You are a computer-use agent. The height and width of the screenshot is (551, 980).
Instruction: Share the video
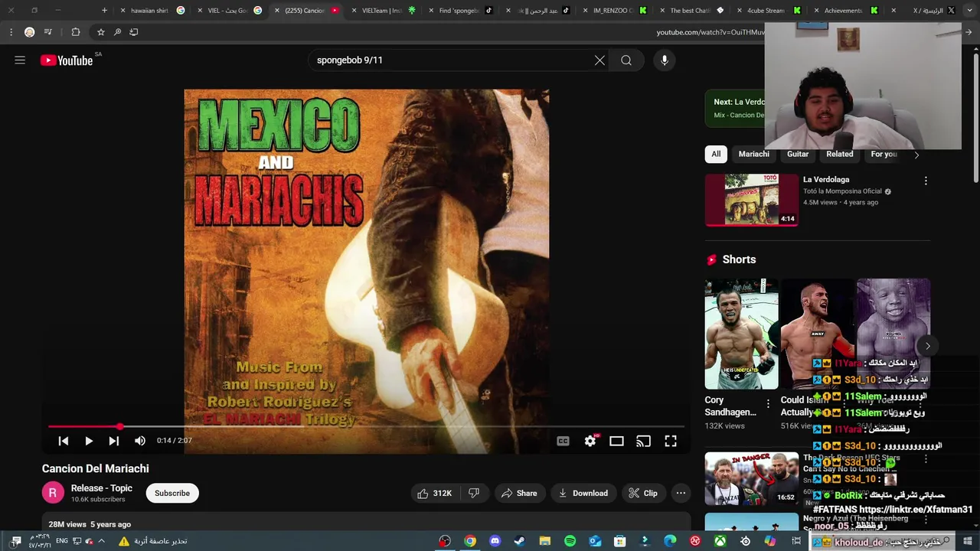pos(519,494)
